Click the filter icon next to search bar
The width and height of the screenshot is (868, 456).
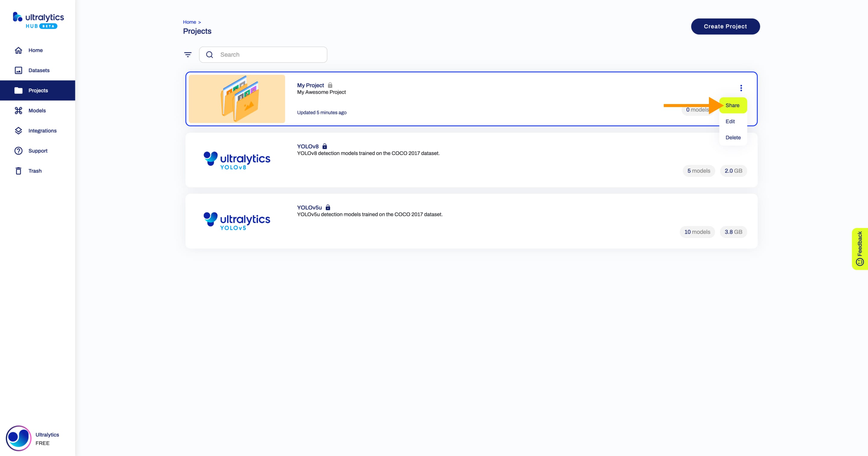[188, 55]
